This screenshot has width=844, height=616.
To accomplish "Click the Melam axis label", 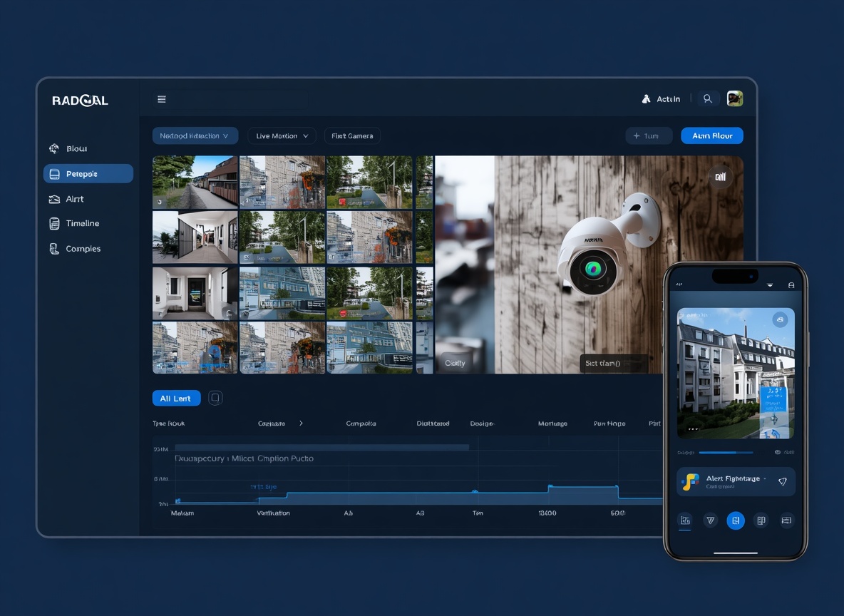I will coord(182,513).
